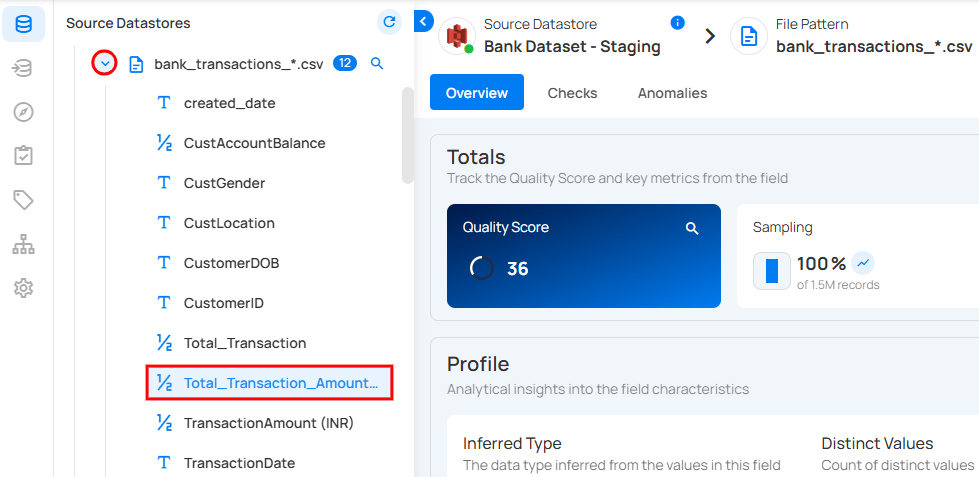Select the CustAccountBalance field
The image size is (979, 477).
pyautogui.click(x=254, y=143)
